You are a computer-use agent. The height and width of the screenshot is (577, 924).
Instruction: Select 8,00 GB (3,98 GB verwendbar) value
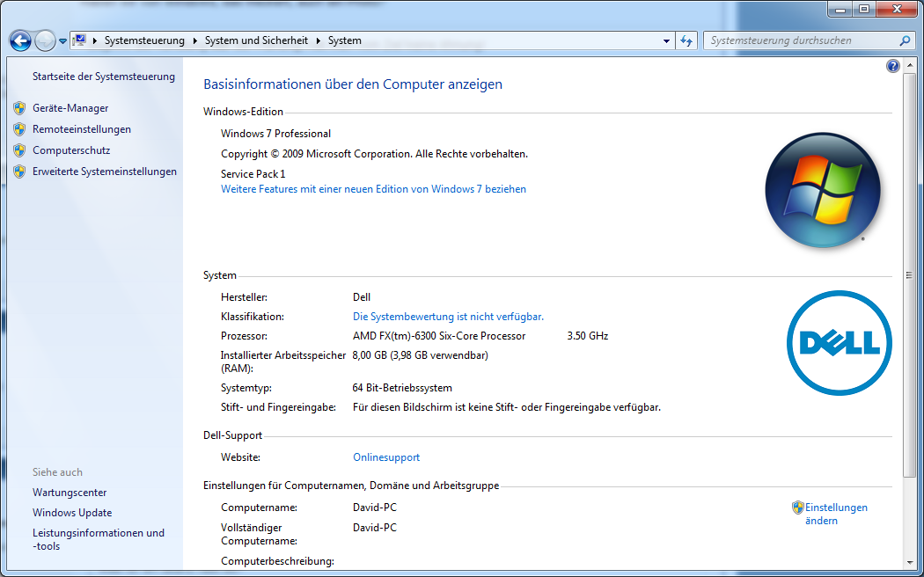(420, 355)
